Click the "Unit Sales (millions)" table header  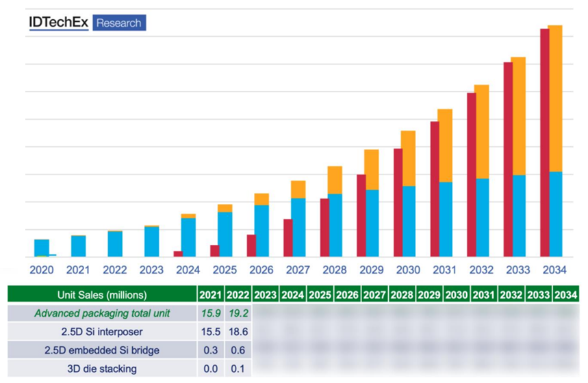102,295
